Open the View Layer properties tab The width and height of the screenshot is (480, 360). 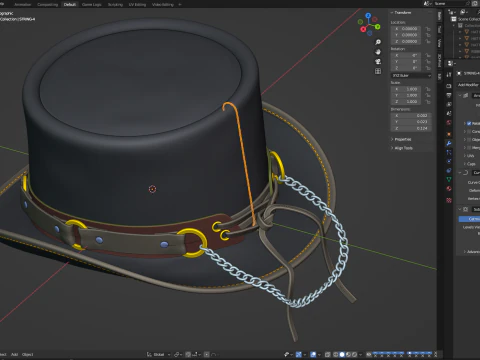(x=449, y=105)
